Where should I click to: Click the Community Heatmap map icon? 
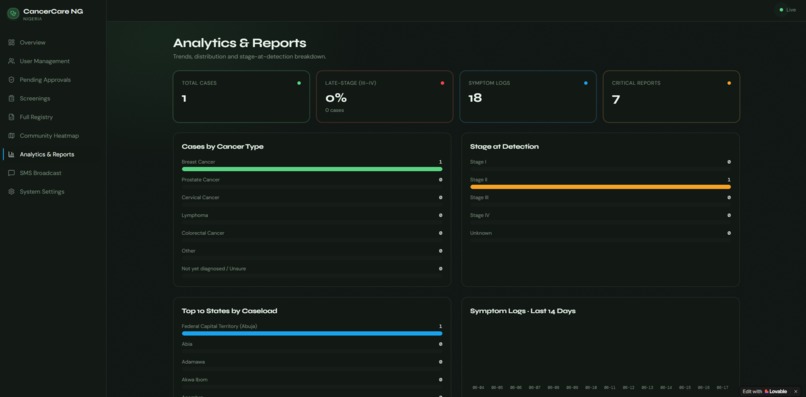11,136
